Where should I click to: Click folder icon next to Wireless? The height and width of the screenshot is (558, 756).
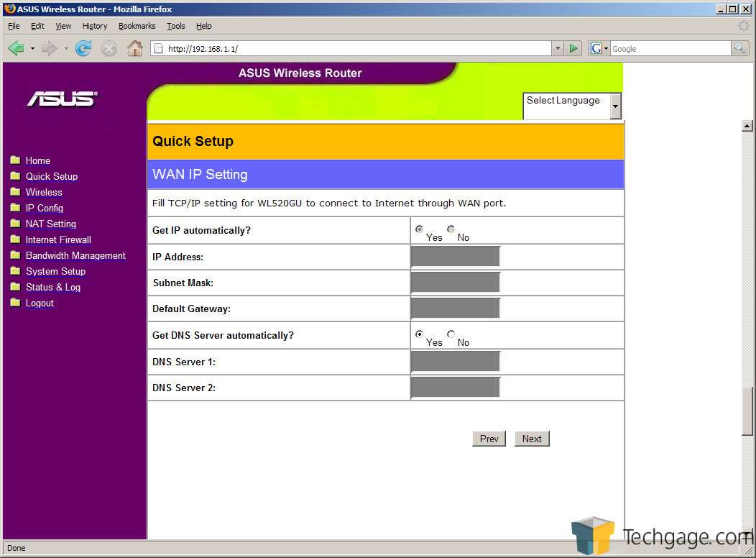[x=15, y=191]
